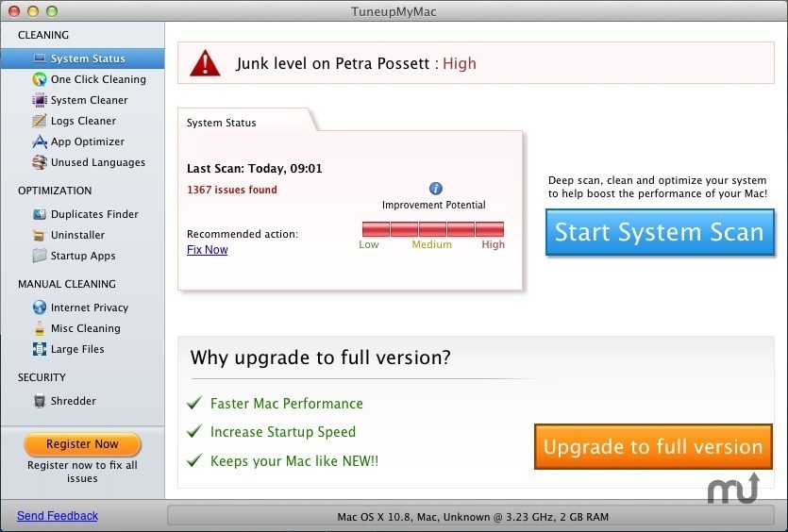
Task: Click the One Click Cleaning icon
Action: (40, 79)
